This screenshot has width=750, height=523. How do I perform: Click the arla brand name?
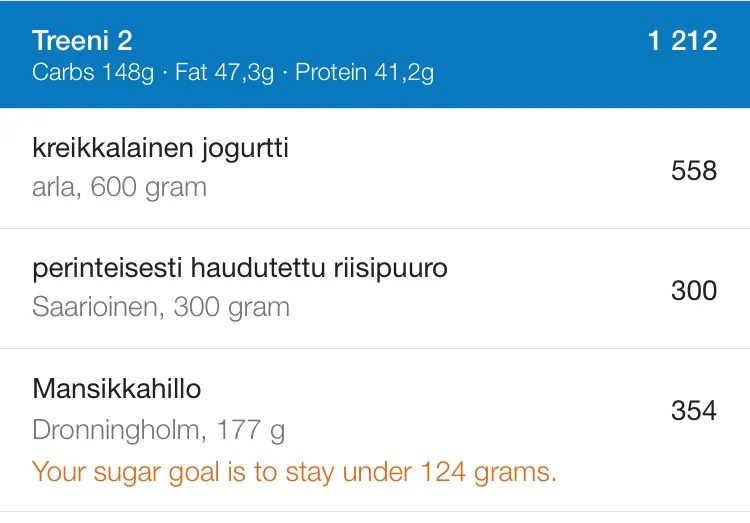click(53, 187)
